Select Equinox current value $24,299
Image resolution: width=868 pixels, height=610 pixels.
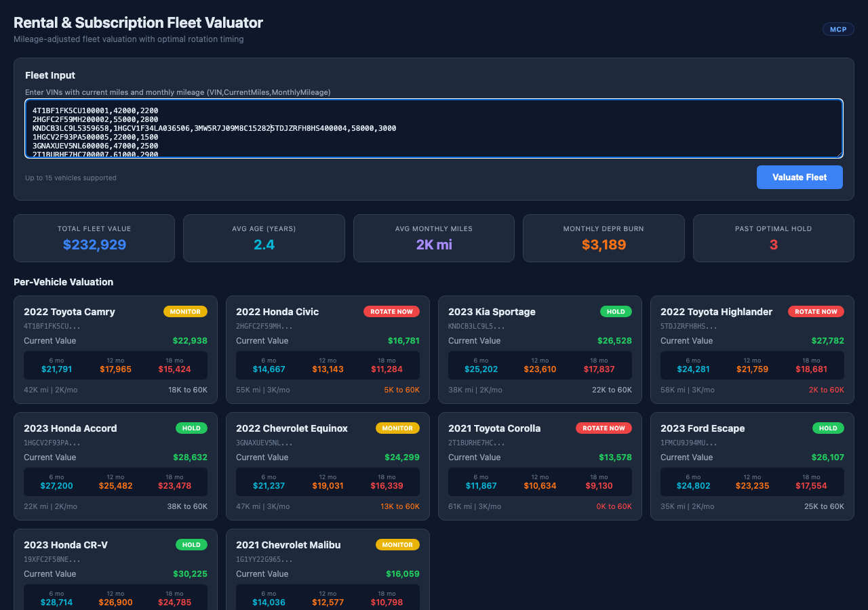[402, 457]
